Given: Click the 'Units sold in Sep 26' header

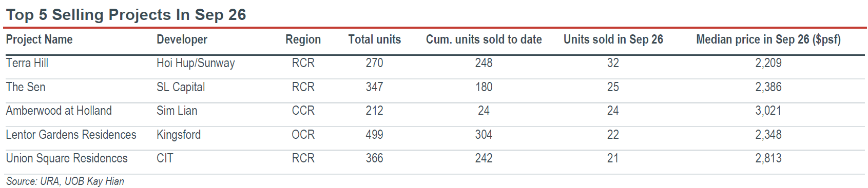Looking at the screenshot, I should point(613,39).
